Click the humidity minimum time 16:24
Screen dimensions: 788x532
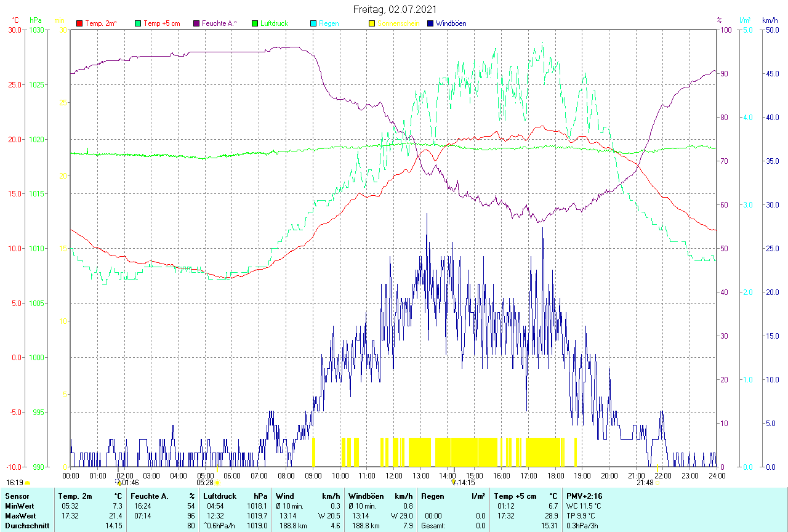(142, 506)
